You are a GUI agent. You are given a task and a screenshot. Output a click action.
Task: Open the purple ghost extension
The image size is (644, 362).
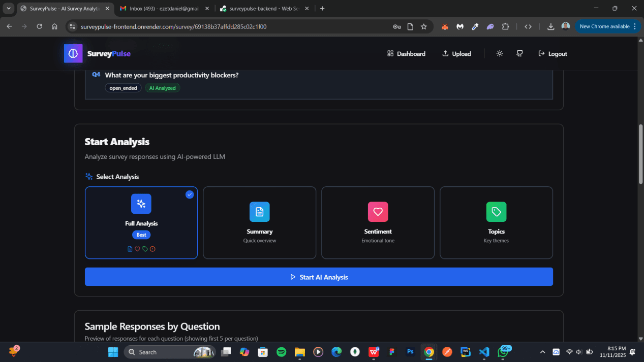(490, 26)
